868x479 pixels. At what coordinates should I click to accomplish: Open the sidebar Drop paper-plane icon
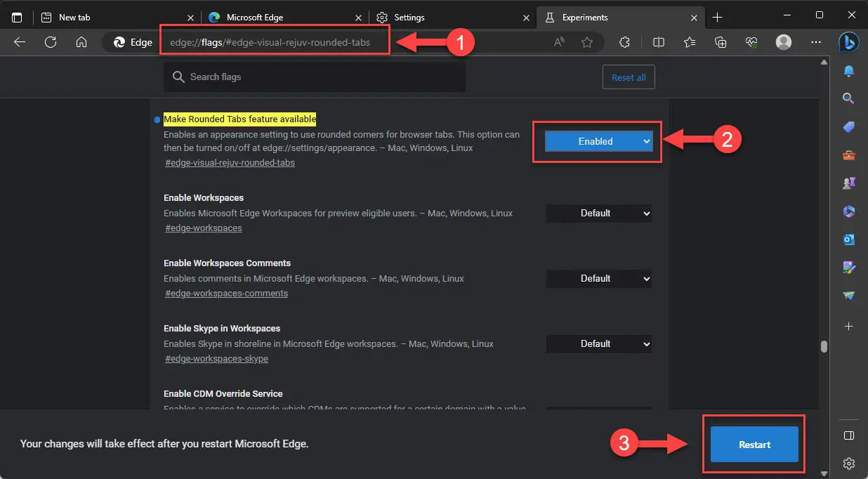coord(849,296)
